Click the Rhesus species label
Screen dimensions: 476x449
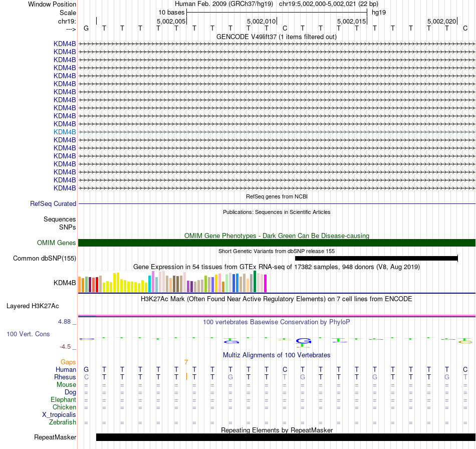tap(65, 377)
